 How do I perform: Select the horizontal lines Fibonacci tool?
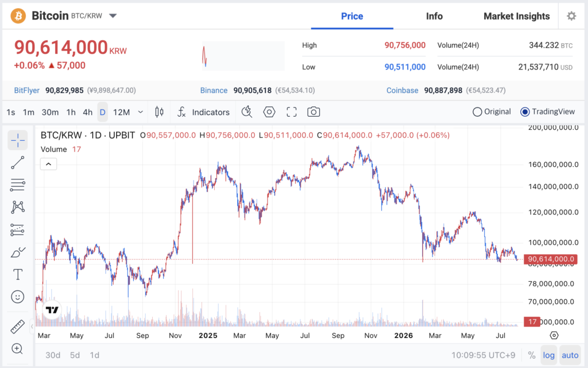point(18,185)
